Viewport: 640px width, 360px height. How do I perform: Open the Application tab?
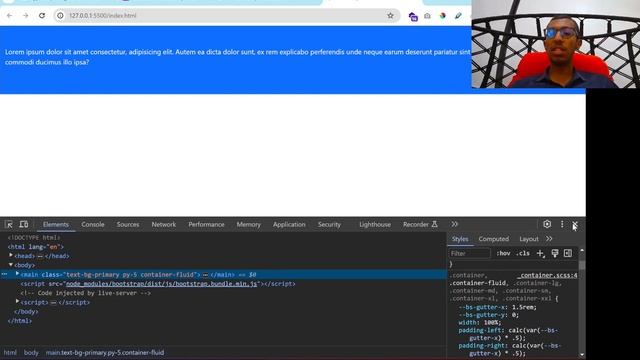(x=289, y=224)
